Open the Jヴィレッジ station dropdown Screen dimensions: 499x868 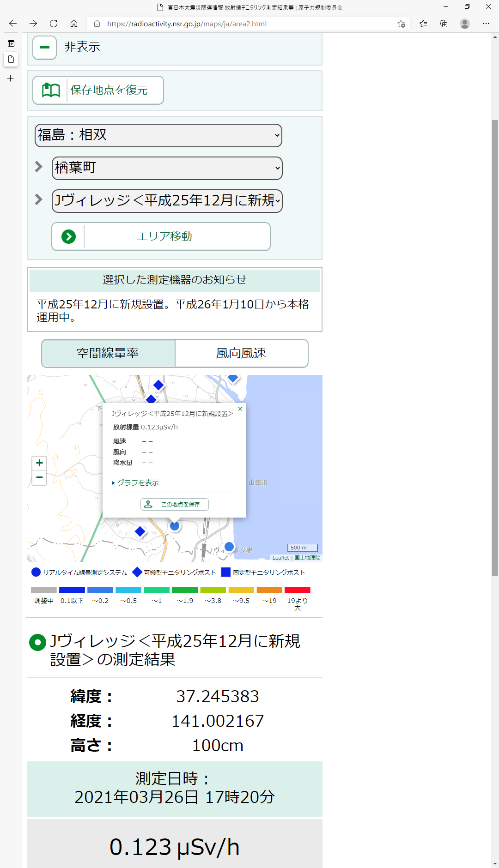[167, 201]
